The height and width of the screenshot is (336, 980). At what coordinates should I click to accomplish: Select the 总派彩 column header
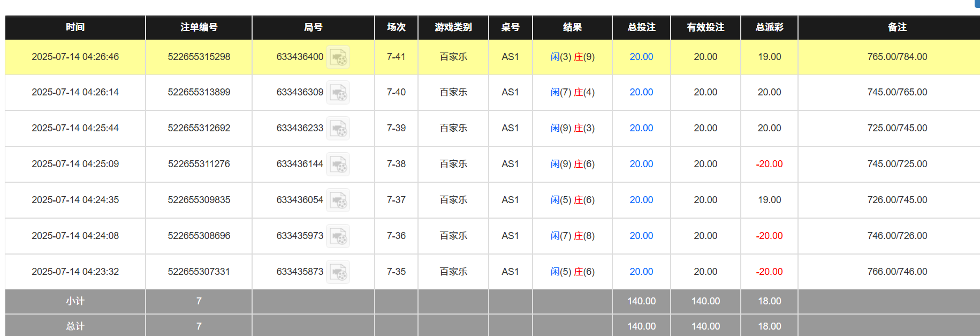(x=769, y=27)
